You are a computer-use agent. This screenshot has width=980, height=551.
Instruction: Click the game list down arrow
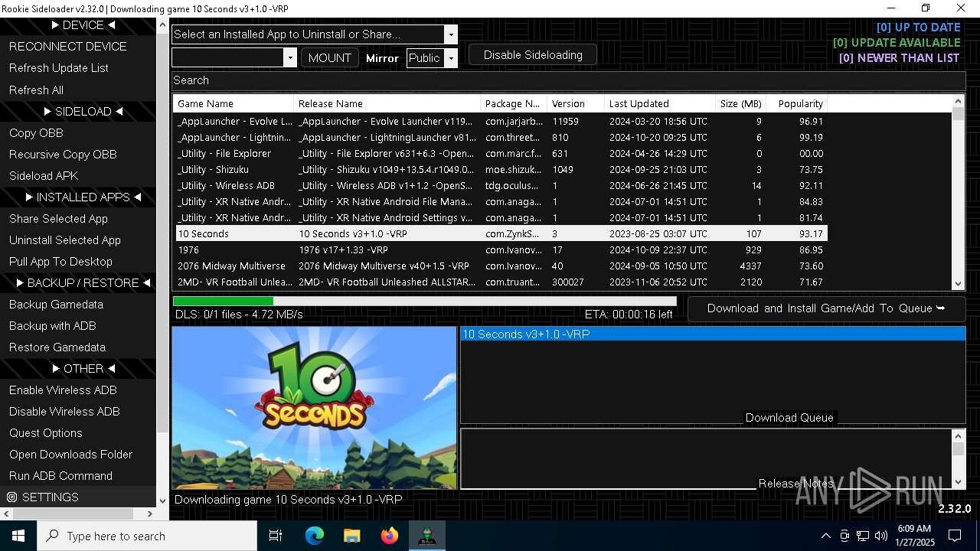coord(959,284)
